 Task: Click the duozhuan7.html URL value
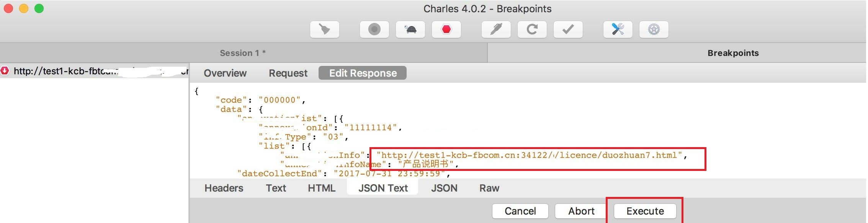[529, 155]
